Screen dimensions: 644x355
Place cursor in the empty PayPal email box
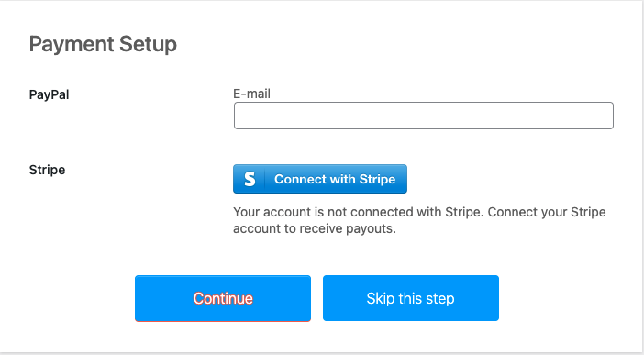(x=424, y=116)
